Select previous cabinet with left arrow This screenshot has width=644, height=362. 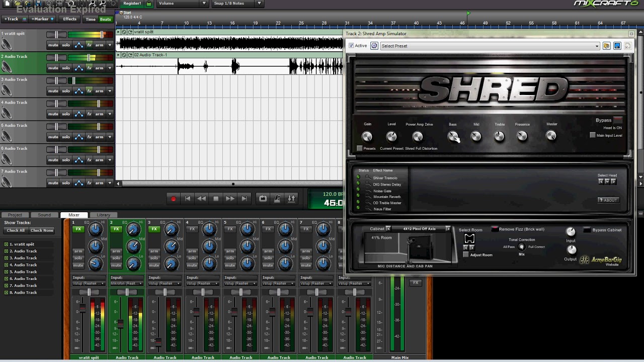click(x=388, y=229)
